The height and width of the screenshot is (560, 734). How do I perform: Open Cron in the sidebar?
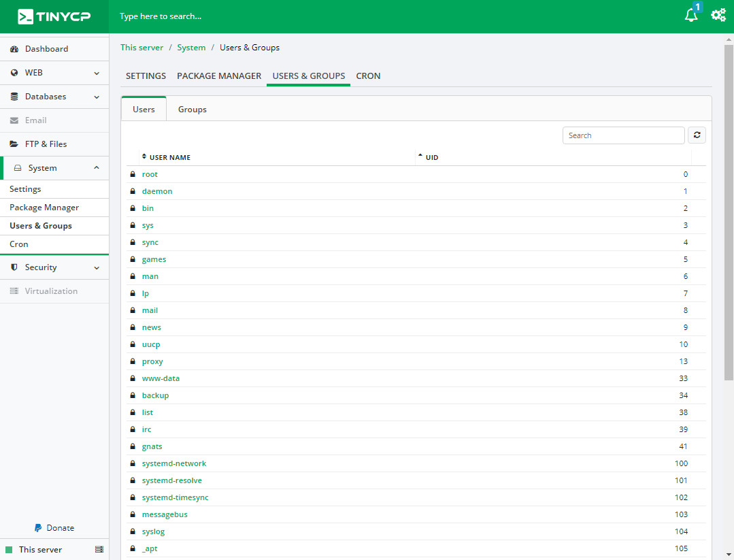coord(19,244)
